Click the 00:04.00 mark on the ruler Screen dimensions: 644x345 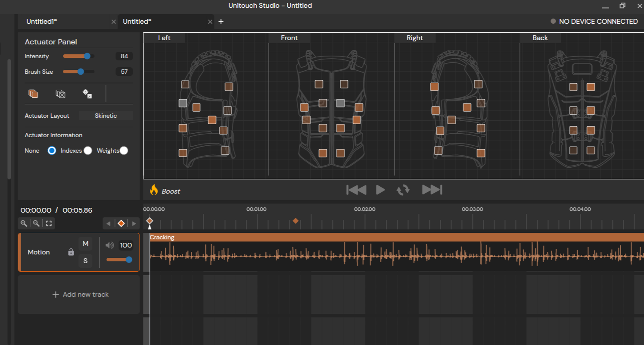[580, 209]
